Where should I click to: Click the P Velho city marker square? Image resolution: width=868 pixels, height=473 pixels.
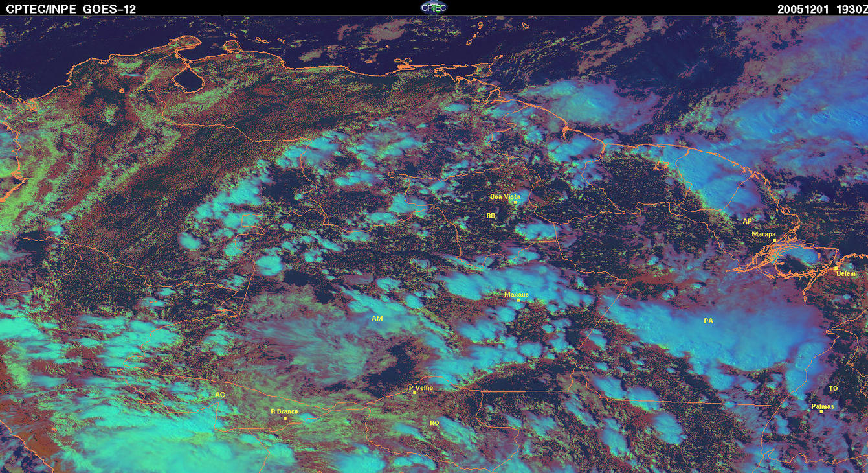pos(414,393)
